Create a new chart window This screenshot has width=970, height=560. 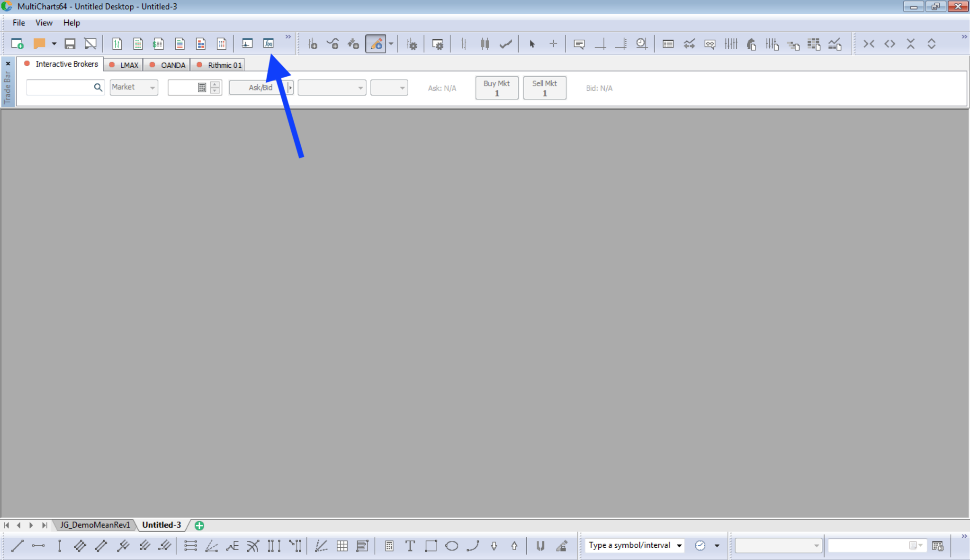pos(18,44)
